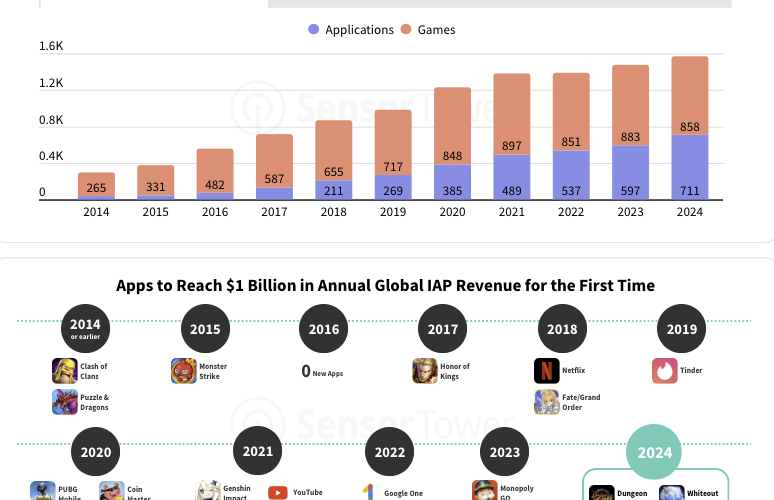Select the 2022 timeline circle
Viewport: 774px width, 500px height.
tap(389, 452)
